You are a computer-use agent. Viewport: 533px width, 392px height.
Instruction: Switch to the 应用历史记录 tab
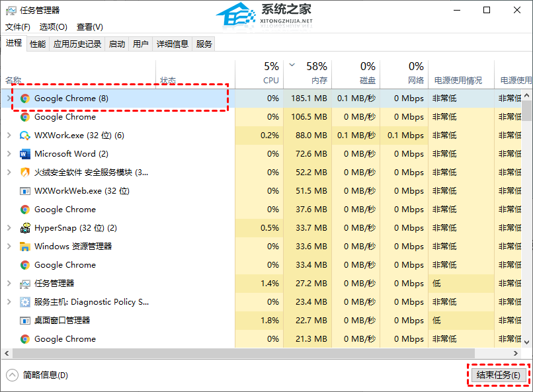pos(77,44)
